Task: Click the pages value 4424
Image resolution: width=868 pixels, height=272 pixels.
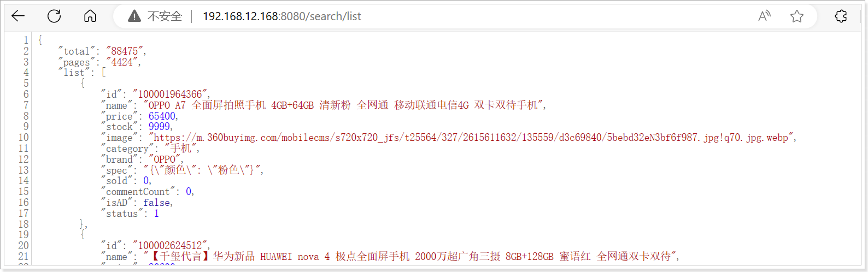Action: [x=122, y=62]
